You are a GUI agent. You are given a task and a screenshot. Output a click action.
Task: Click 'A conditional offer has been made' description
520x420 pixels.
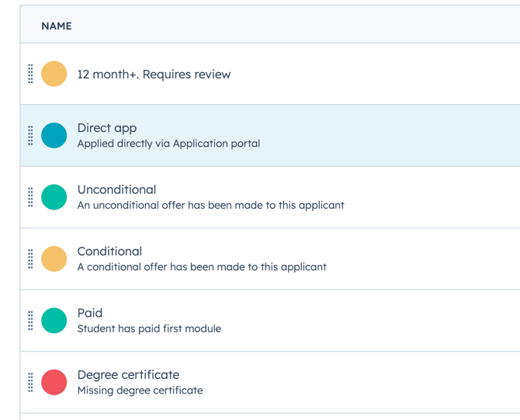pyautogui.click(x=202, y=267)
